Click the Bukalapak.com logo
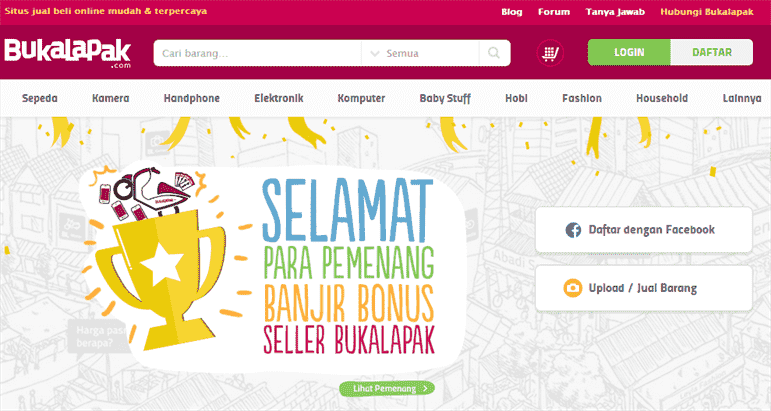This screenshot has width=771, height=411. tap(68, 53)
